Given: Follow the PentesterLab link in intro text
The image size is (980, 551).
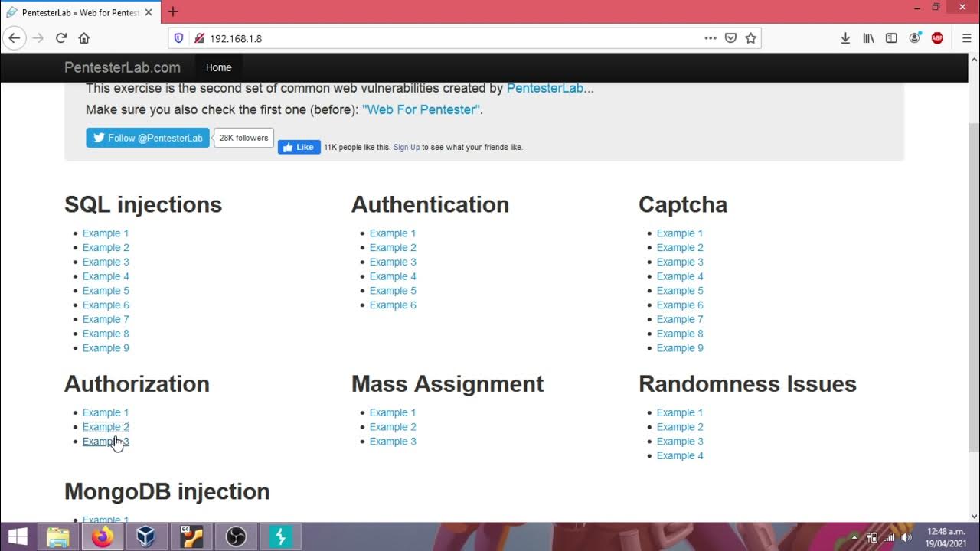Looking at the screenshot, I should [545, 88].
